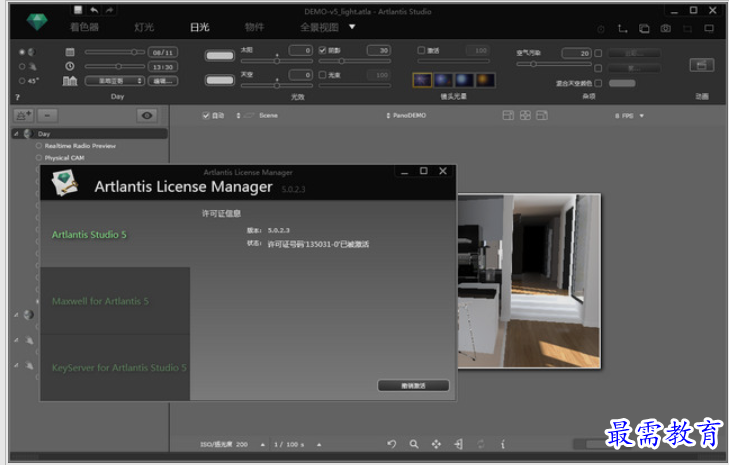Viewport: 729px width, 465px height.
Task: Select the first lens flare thumbnail
Action: pos(422,80)
